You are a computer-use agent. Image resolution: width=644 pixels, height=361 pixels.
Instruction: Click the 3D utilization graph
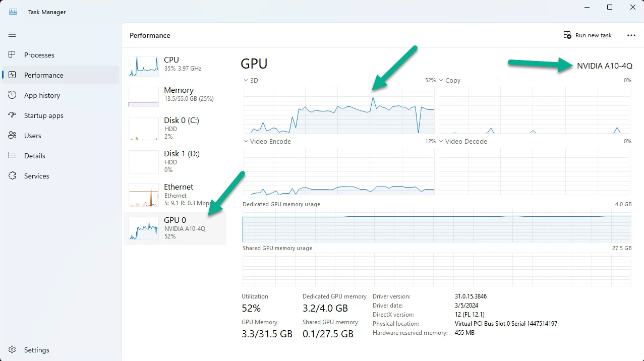339,110
